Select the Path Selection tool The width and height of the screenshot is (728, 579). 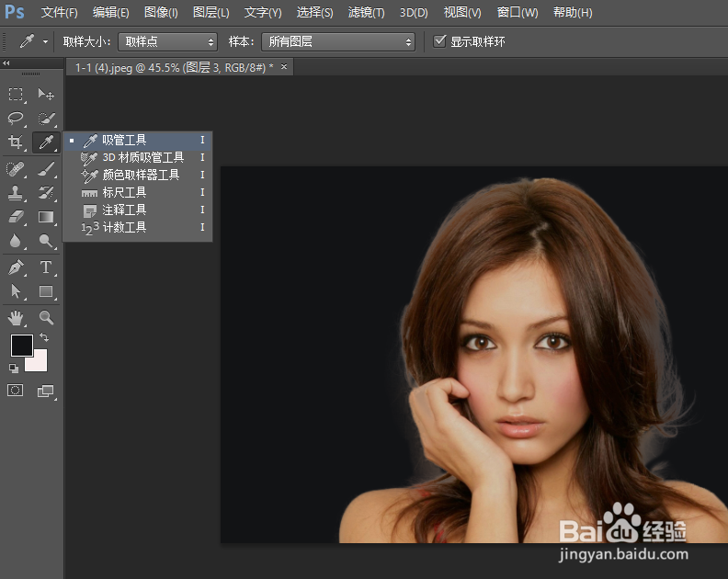(x=16, y=291)
